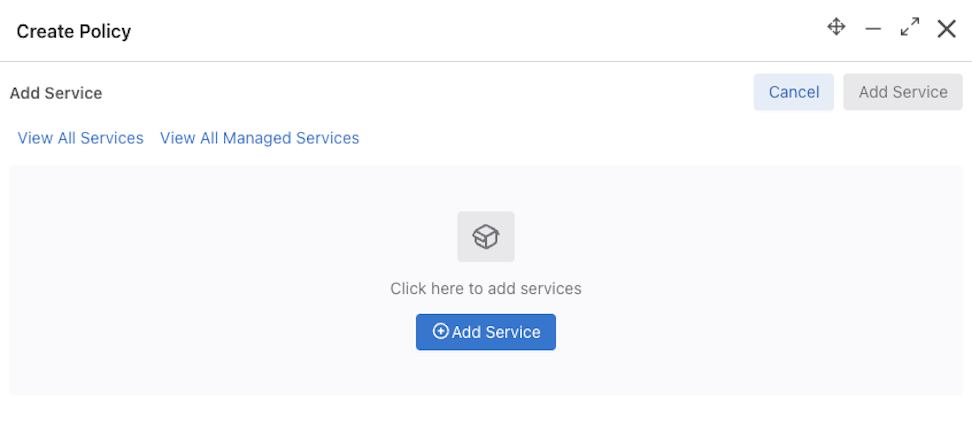Click the dialog header bar beside the title
The height and width of the screenshot is (424, 972).
(x=477, y=30)
